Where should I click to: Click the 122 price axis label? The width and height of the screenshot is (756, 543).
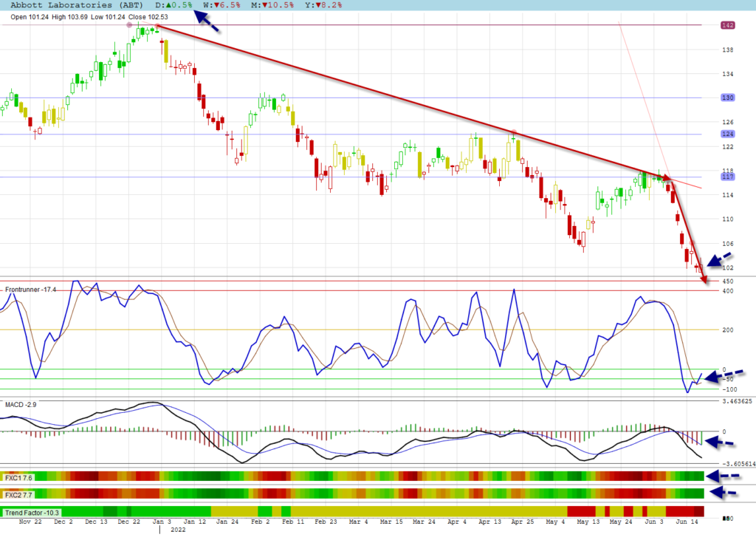(727, 147)
